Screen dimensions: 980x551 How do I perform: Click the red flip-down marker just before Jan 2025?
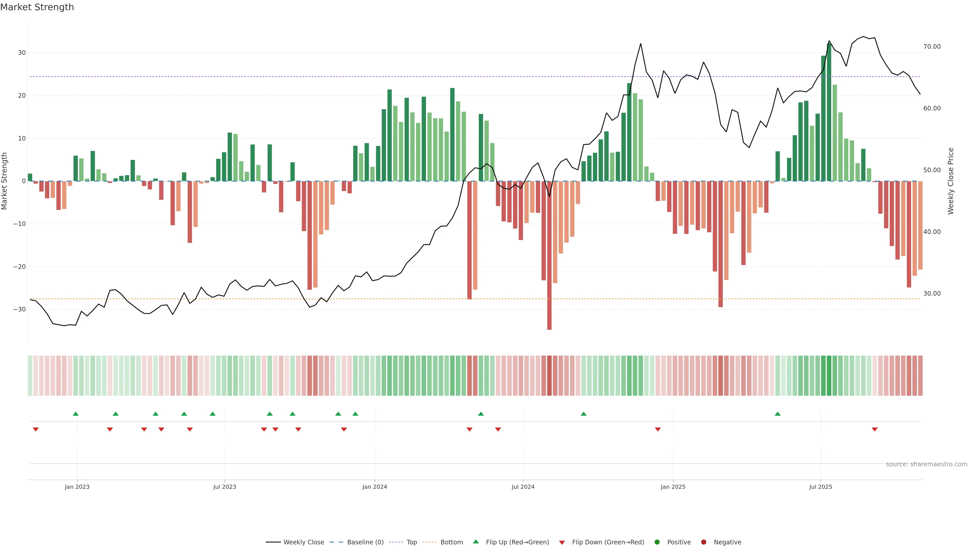click(x=658, y=429)
